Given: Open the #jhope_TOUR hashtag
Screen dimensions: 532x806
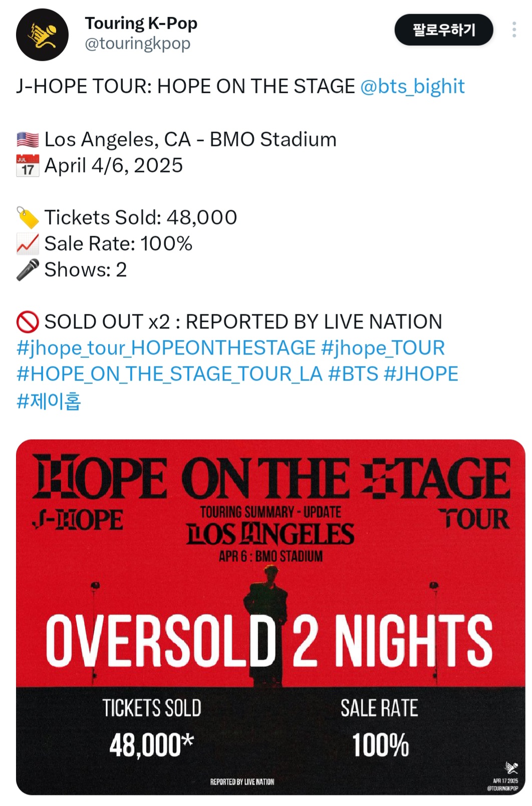Looking at the screenshot, I should pos(383,348).
